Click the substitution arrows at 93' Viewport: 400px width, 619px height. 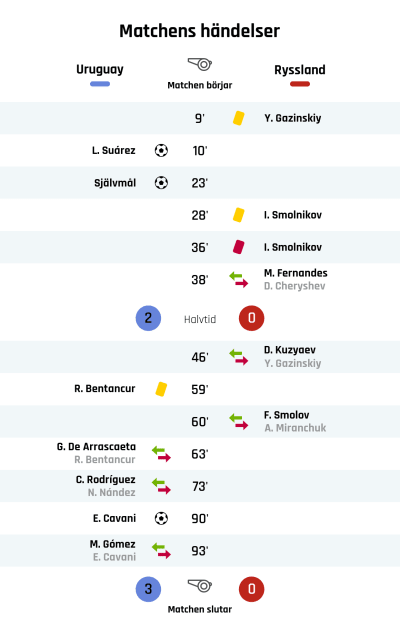161,551
